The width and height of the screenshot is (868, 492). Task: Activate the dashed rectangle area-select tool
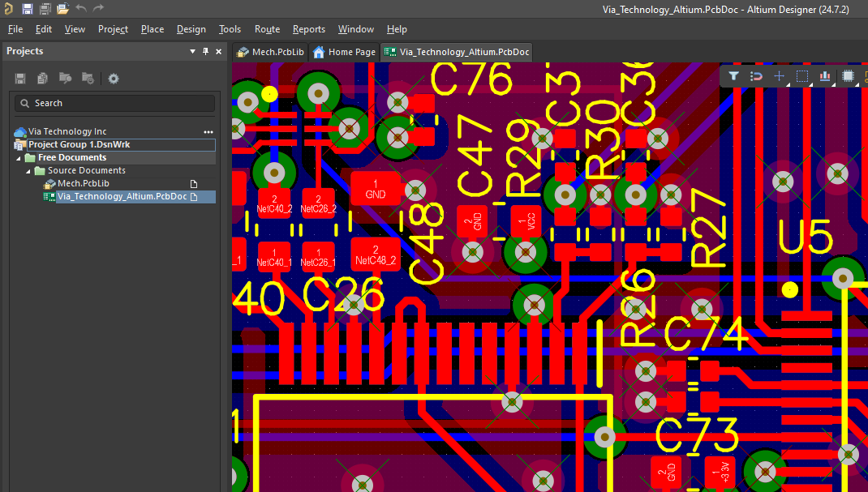pyautogui.click(x=801, y=75)
